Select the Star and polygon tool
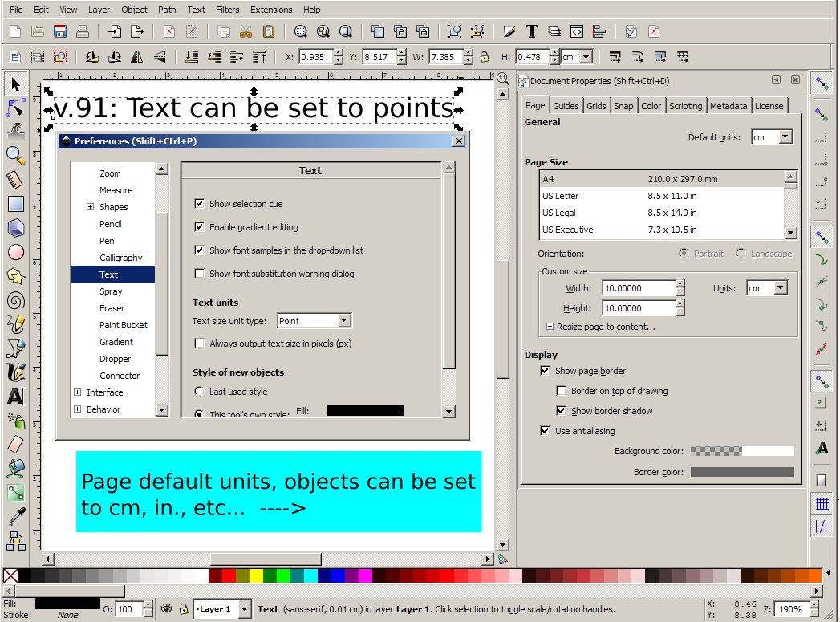The image size is (840, 622). coord(15,276)
